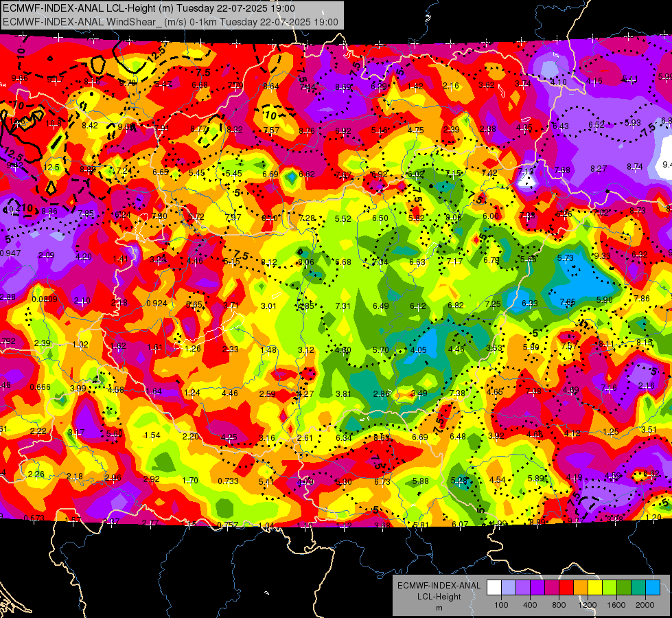Click the '5.52' wind shear value
This screenshot has height=618, width=672.
click(343, 219)
